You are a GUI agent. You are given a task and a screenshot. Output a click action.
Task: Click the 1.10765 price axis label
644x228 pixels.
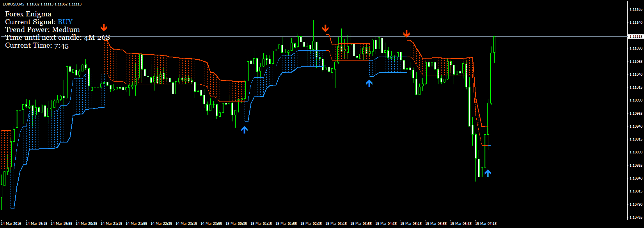(636, 217)
